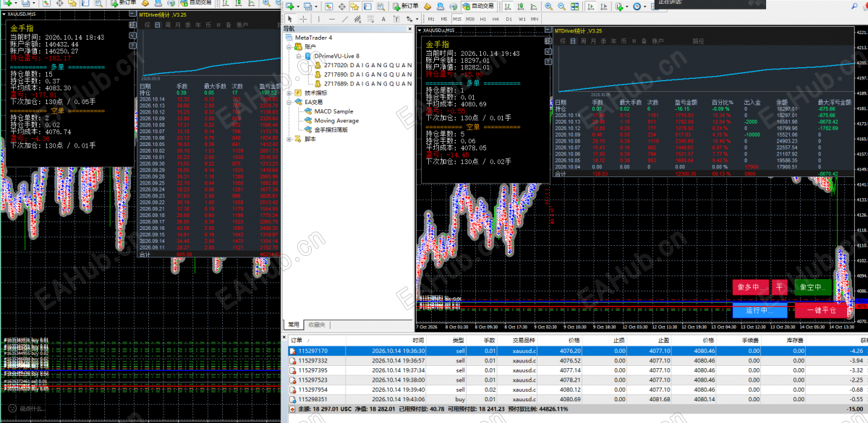Open the MACD Sample expert advisor
Screen dimensions: 868x423
click(333, 111)
